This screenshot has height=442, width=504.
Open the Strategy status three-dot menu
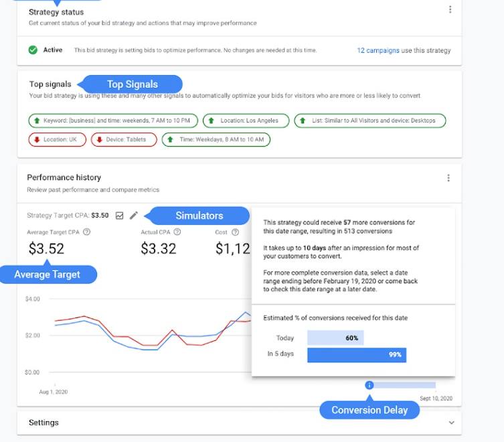tap(450, 9)
